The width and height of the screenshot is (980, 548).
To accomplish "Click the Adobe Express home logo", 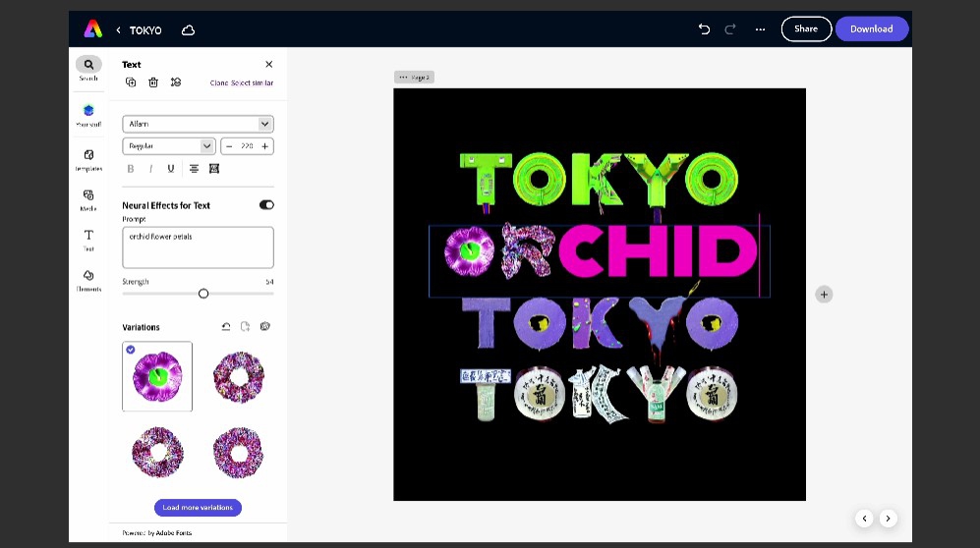I will 92,29.
